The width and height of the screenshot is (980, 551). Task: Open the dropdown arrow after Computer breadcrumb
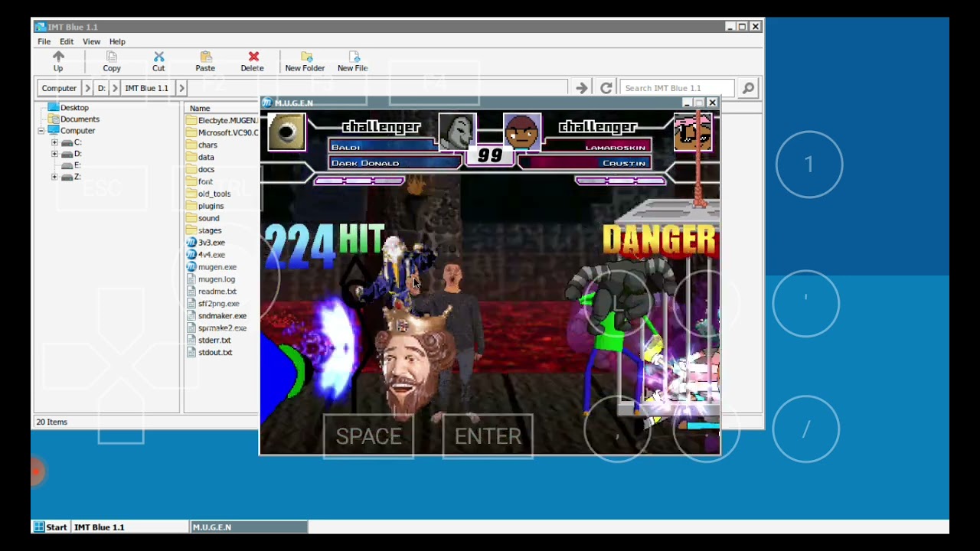coord(87,88)
